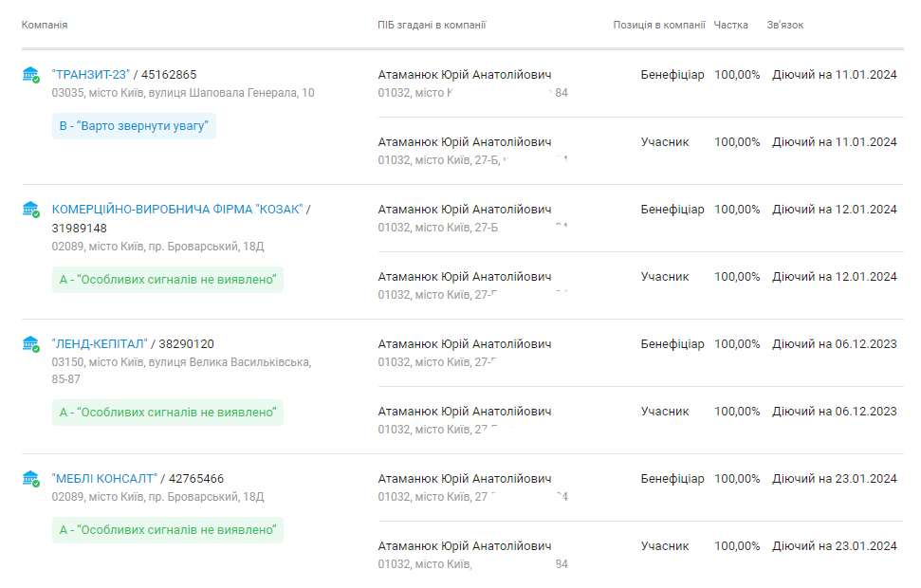Click company code 42765466

click(x=196, y=479)
